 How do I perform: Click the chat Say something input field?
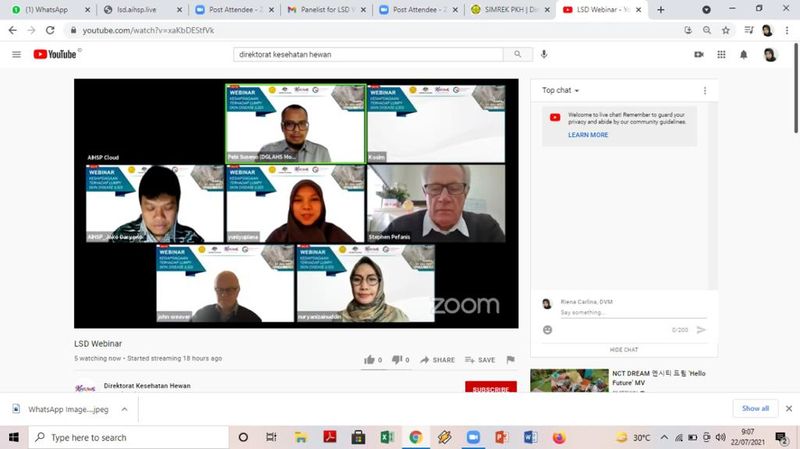click(633, 312)
